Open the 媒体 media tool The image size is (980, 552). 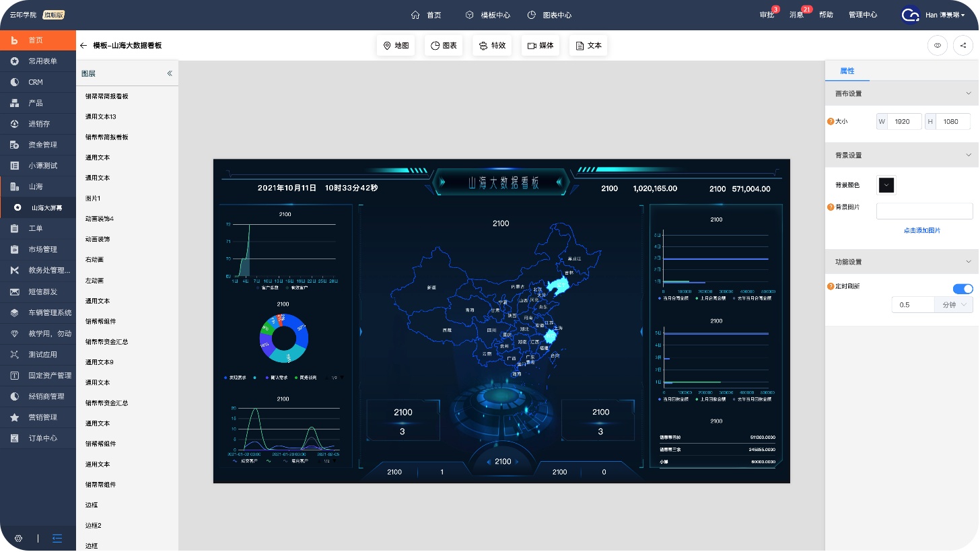pyautogui.click(x=540, y=46)
